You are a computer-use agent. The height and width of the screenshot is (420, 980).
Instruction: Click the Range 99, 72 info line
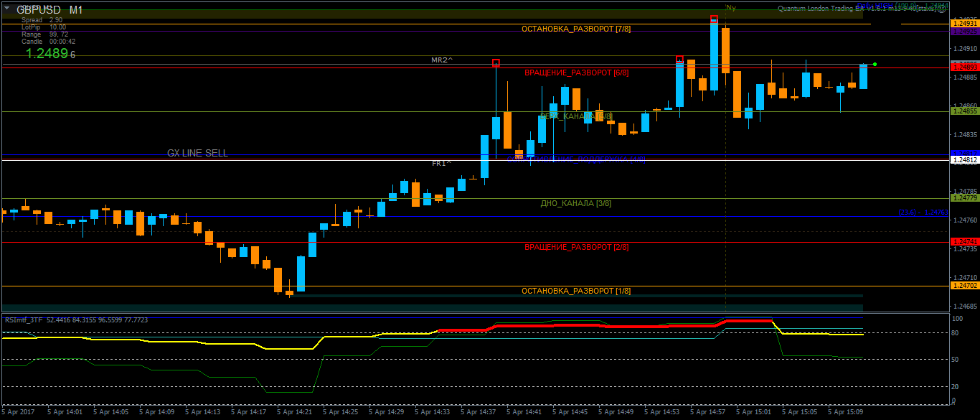[x=44, y=34]
